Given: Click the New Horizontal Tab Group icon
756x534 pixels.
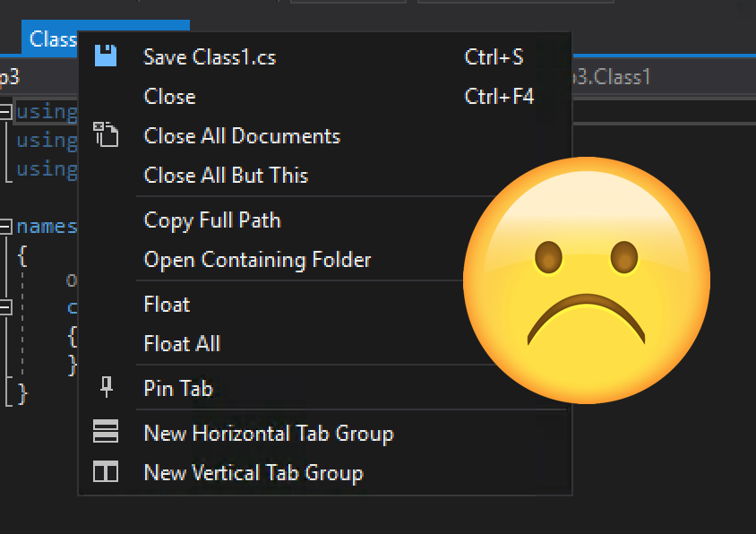Looking at the screenshot, I should tap(106, 431).
